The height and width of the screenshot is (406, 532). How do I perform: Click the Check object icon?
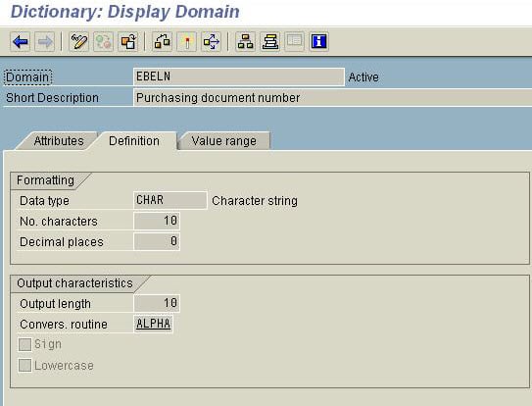click(162, 42)
